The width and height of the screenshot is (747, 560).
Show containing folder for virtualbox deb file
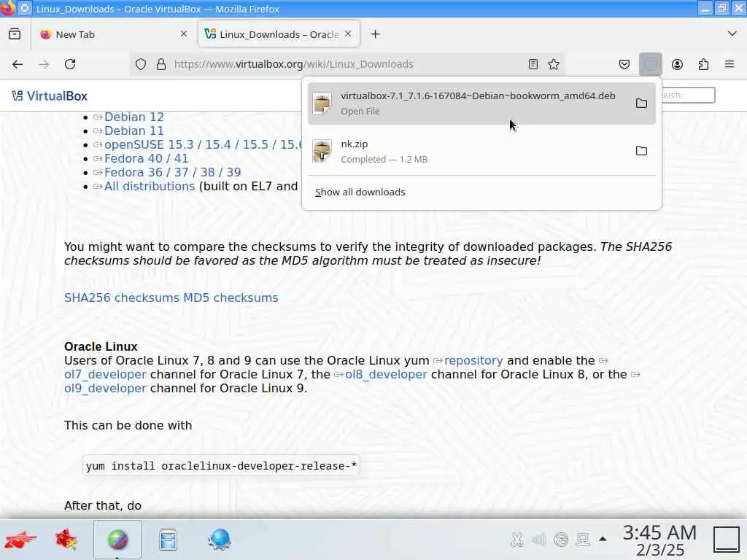point(641,104)
